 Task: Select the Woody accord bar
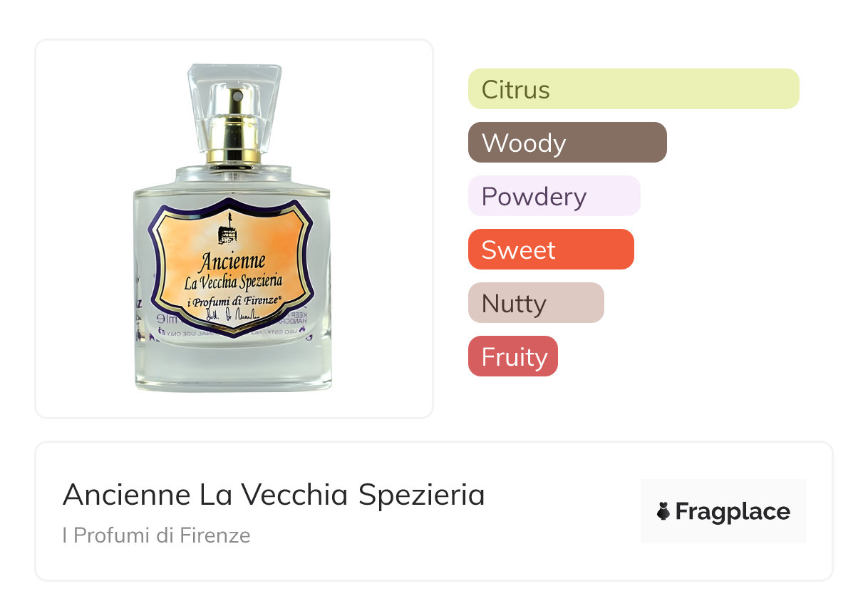(x=567, y=143)
